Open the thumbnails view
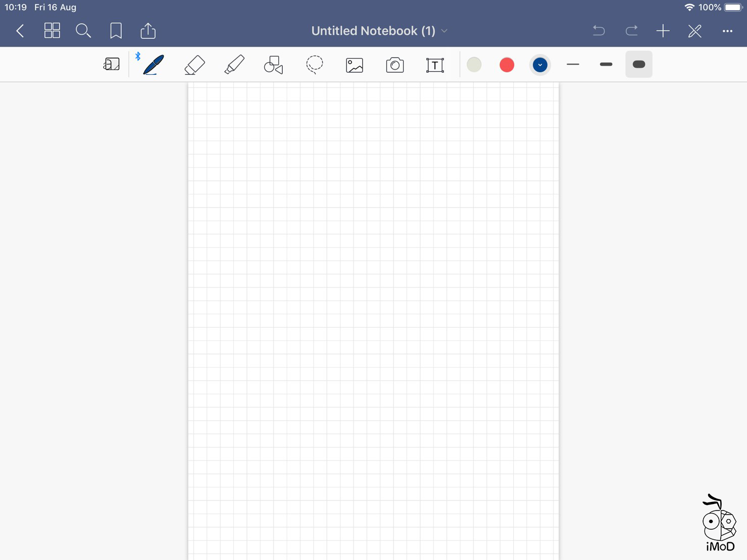The image size is (747, 560). point(52,31)
